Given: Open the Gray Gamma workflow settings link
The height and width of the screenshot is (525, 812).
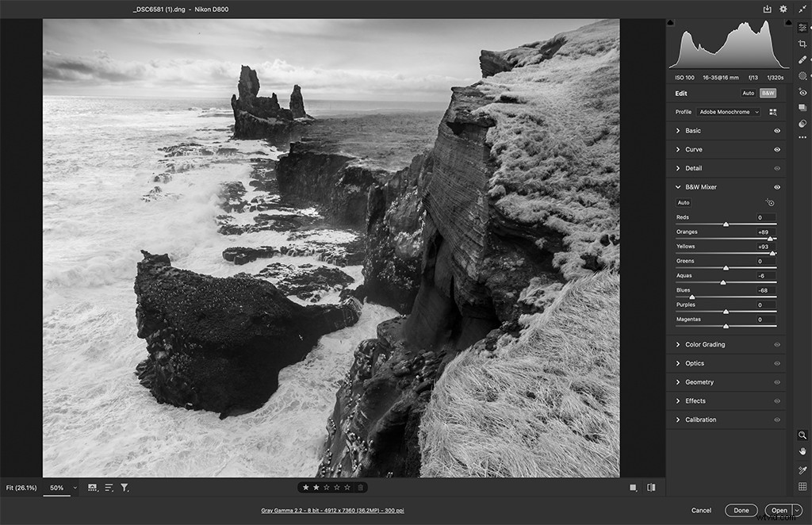Looking at the screenshot, I should pyautogui.click(x=333, y=510).
